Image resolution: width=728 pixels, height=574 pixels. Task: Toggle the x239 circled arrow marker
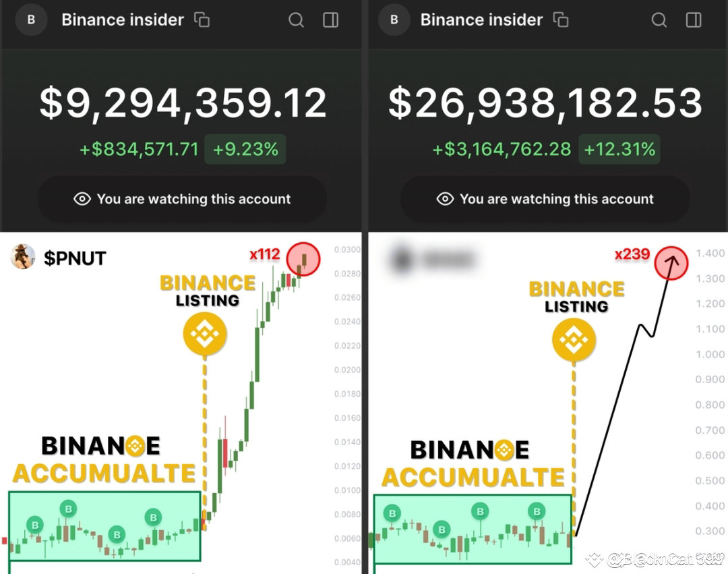[x=671, y=262]
